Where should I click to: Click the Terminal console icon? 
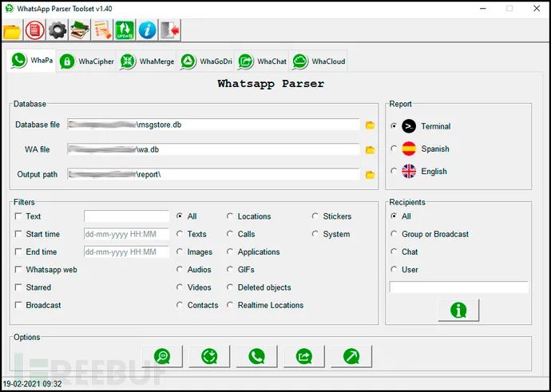coord(409,126)
